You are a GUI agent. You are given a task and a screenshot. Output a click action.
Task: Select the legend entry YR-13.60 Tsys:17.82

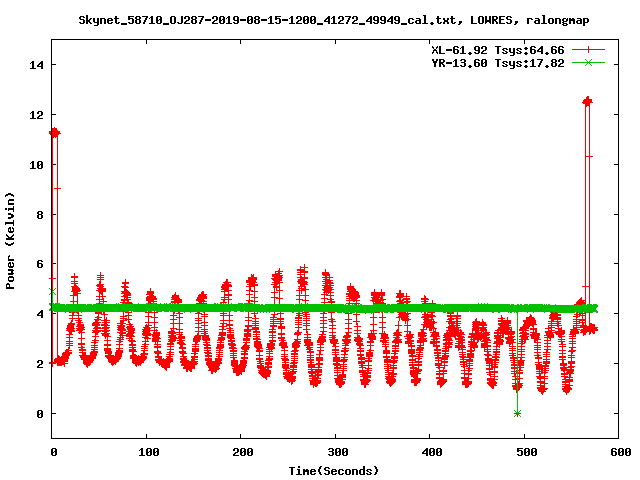click(498, 63)
